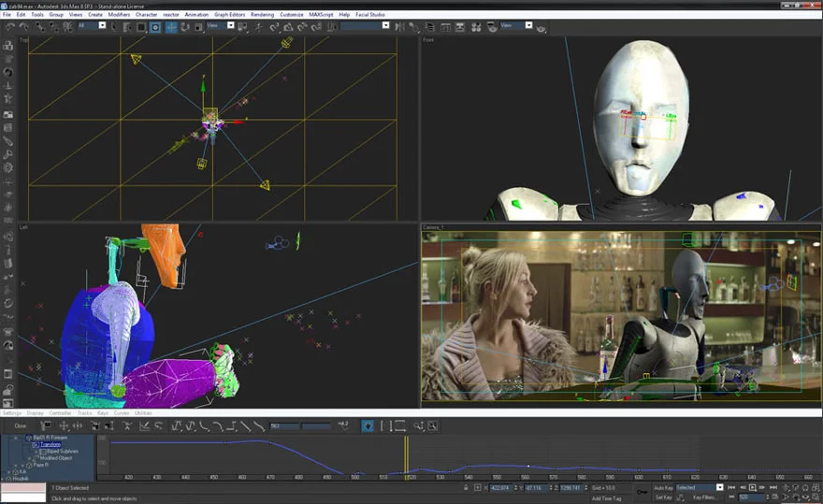Select the Draw Curves tool
Image resolution: width=823 pixels, height=504 pixels.
tap(145, 425)
